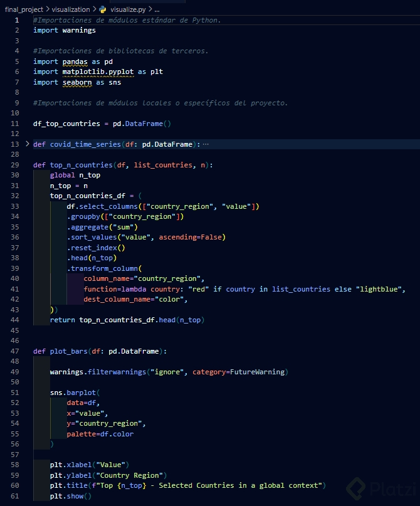Open the visualization breadcrumb folder

tap(71, 9)
